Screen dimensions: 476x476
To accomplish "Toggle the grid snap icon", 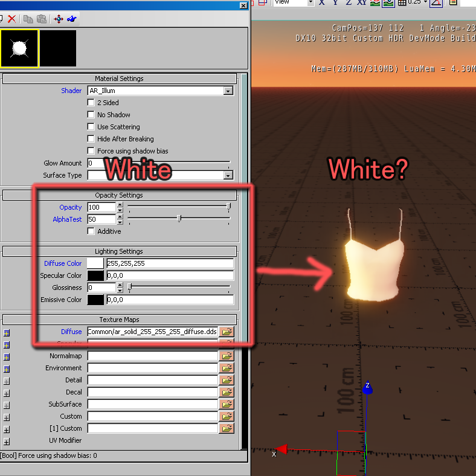I will 402,3.
